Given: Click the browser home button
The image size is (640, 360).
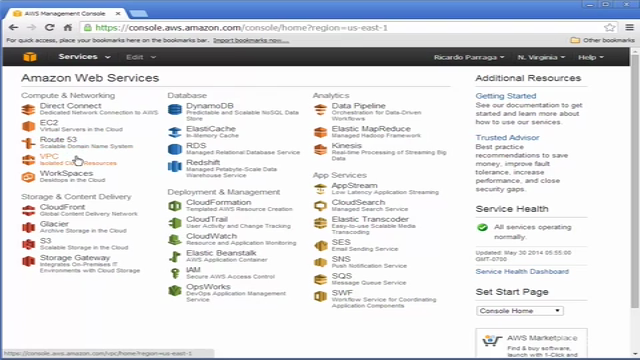Looking at the screenshot, I should (x=68, y=27).
